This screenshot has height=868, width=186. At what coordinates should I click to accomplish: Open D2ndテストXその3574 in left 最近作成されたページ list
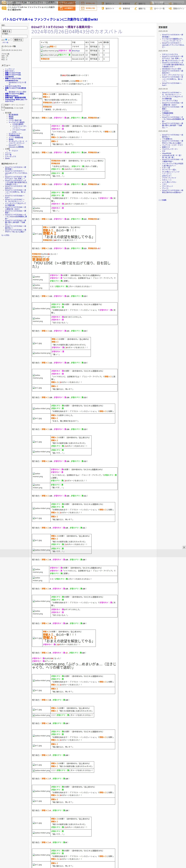click(x=15, y=168)
